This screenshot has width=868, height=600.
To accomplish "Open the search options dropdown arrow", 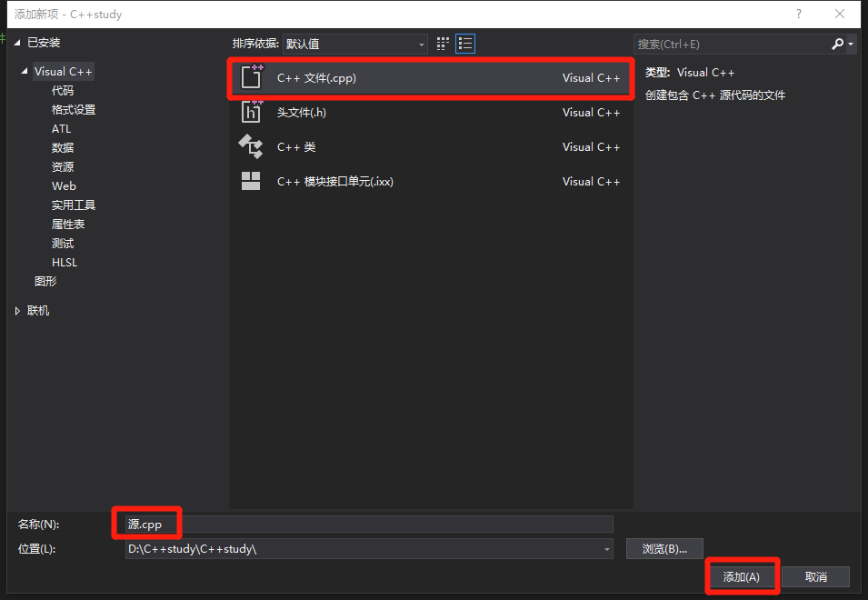I will (x=851, y=45).
